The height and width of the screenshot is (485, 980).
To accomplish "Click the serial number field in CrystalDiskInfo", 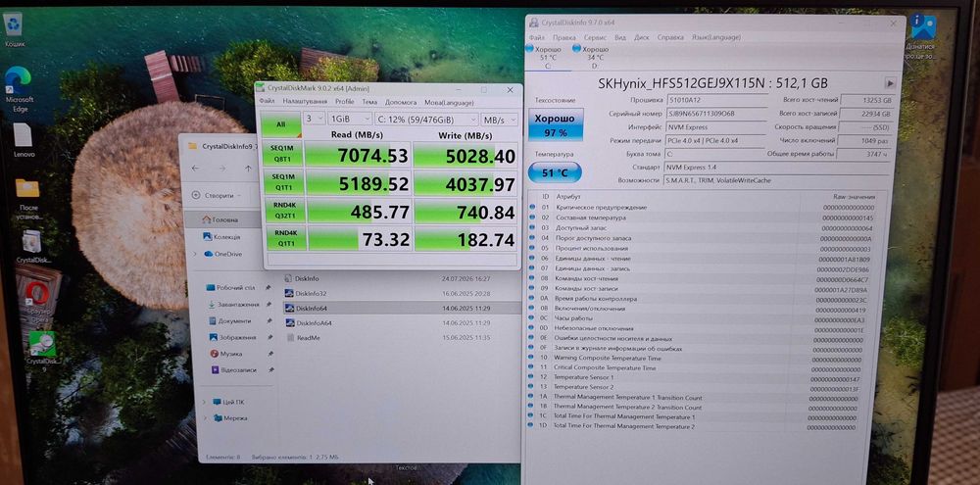I will coord(716,114).
